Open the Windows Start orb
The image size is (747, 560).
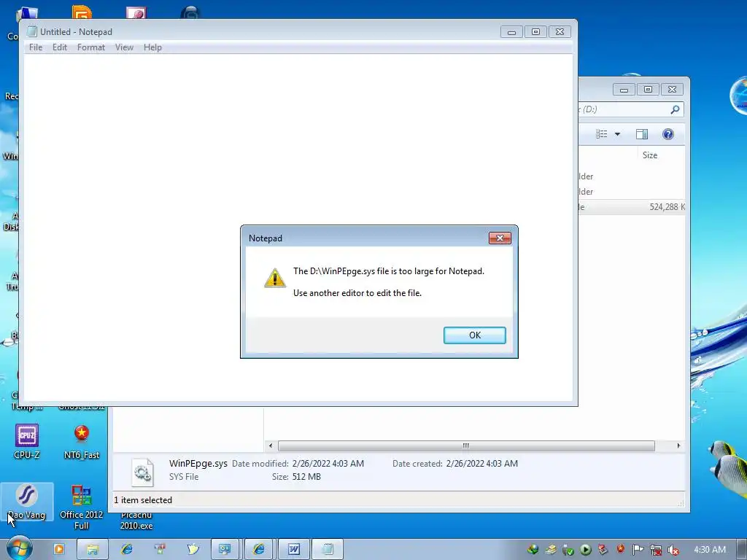(20, 548)
